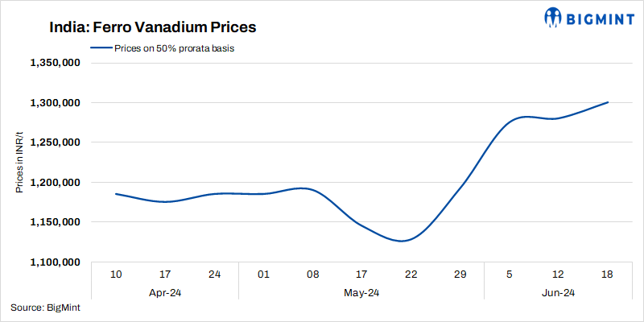This screenshot has height=322, width=644.
Task: Click the 1,200,000 y-axis label
Action: tap(53, 183)
